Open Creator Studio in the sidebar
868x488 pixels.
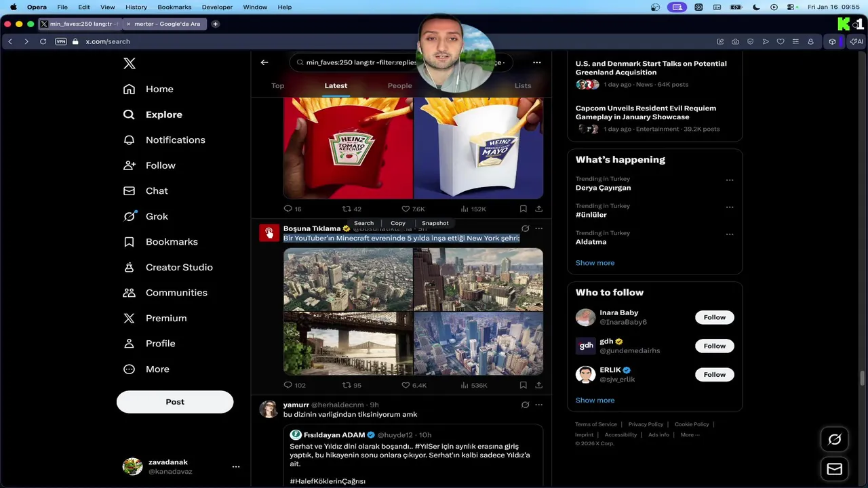pyautogui.click(x=168, y=267)
